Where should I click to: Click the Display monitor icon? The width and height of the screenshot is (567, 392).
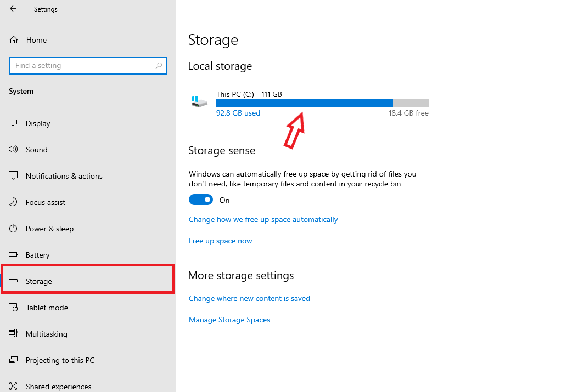[13, 123]
